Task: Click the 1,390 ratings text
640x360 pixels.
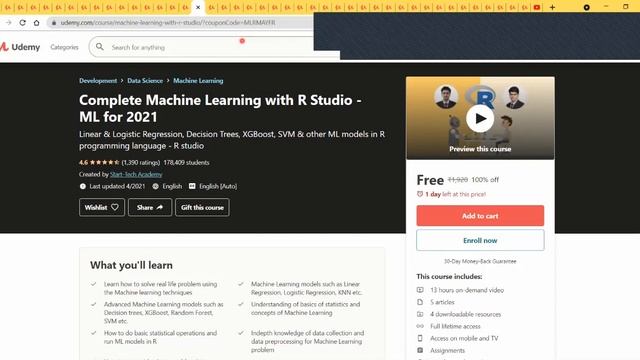Action: click(x=141, y=162)
